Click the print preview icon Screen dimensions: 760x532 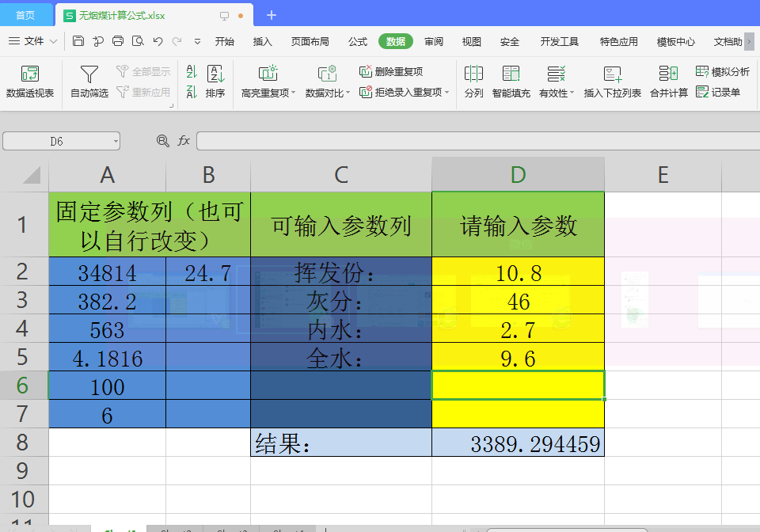click(138, 41)
